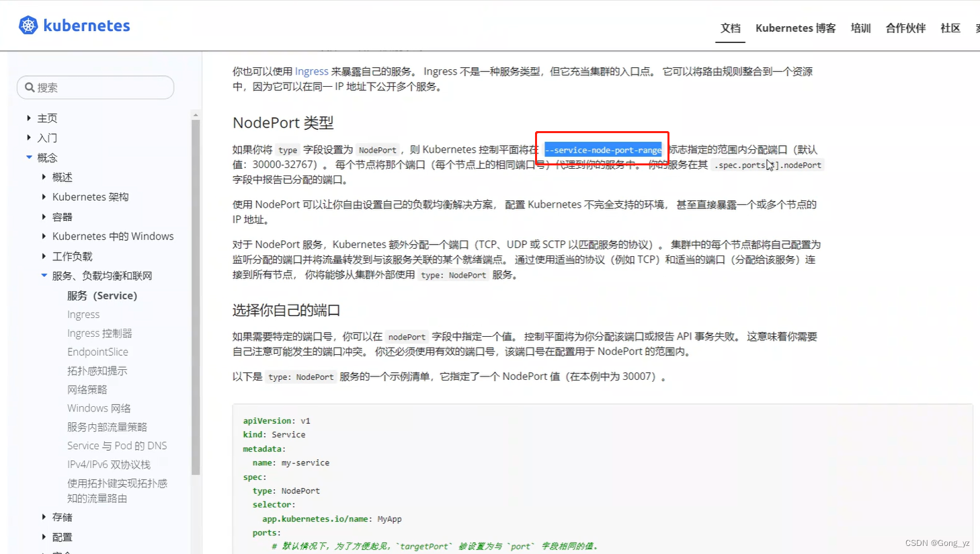Viewport: 980px width, 554px height.
Task: Expand the 入门 tree arrow
Action: 29,137
